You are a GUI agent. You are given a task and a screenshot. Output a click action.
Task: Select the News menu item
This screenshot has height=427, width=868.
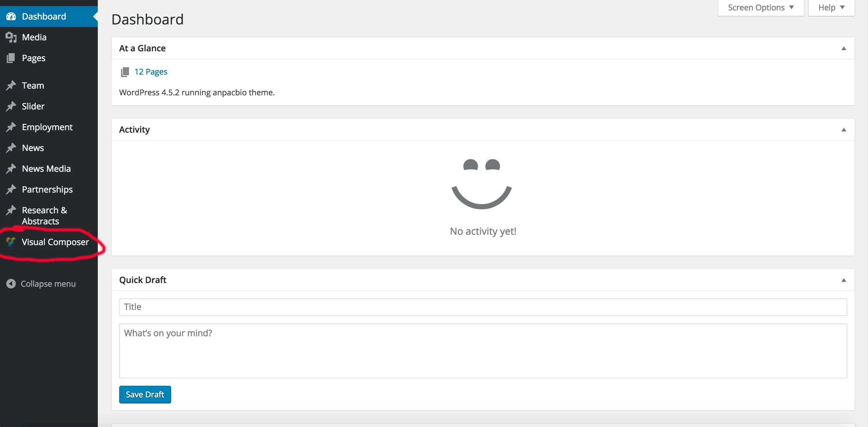(x=32, y=147)
